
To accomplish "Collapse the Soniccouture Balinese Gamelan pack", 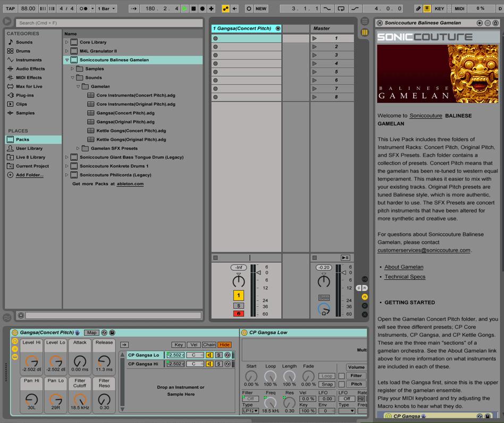I will click(67, 60).
